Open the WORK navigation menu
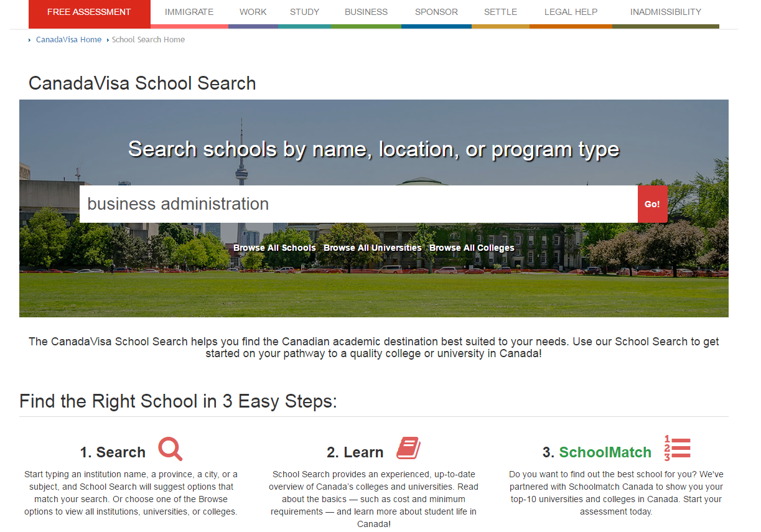The width and height of the screenshot is (761, 532). click(x=253, y=11)
